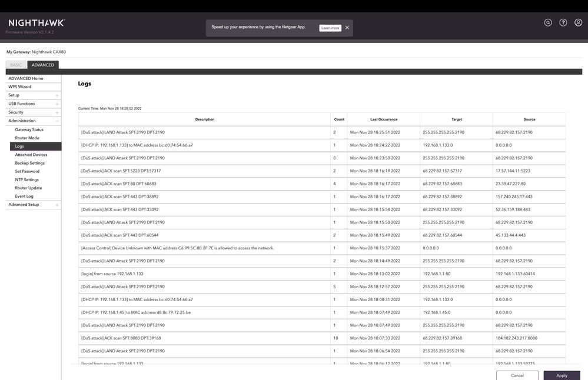This screenshot has width=588, height=380.
Task: Open ADVANCED Home page
Action: pos(26,78)
